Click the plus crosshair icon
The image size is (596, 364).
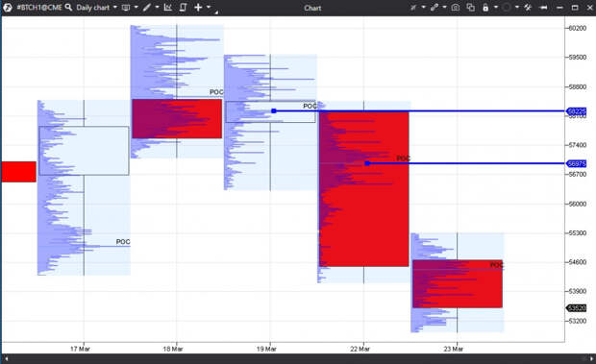point(198,8)
